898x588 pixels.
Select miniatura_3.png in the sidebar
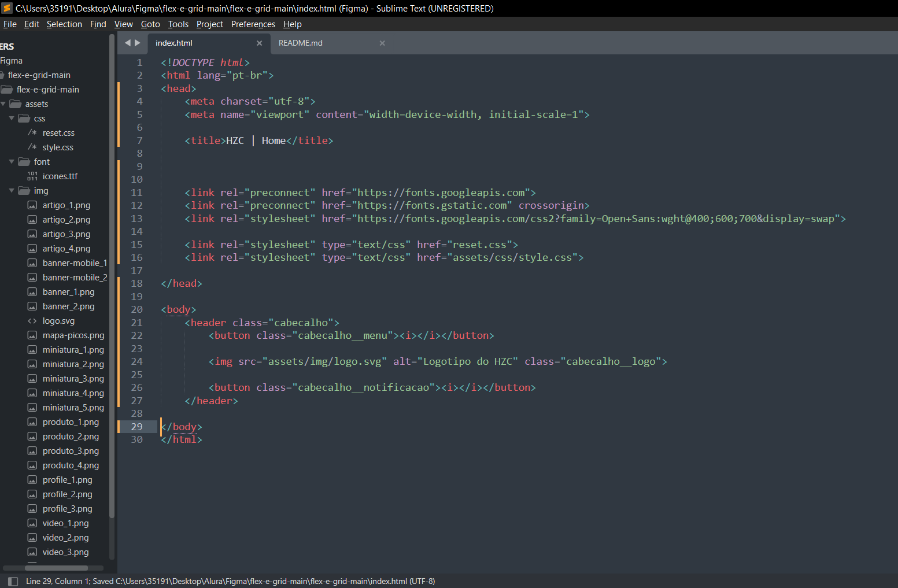tap(73, 379)
